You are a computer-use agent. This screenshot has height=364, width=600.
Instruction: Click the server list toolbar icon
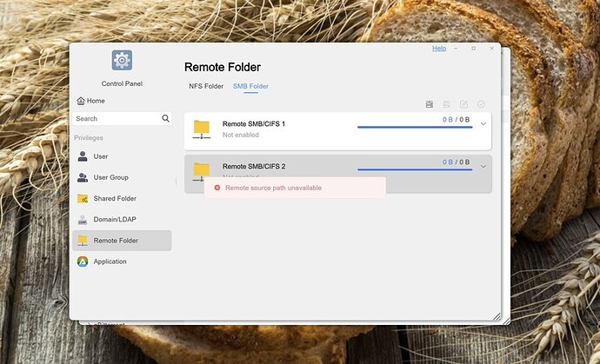(x=430, y=104)
